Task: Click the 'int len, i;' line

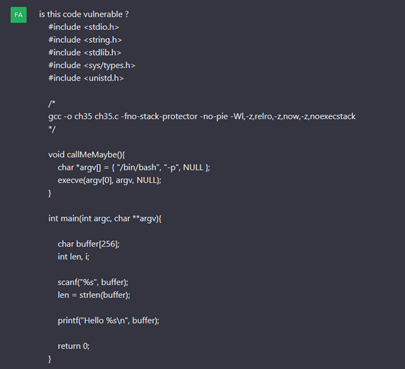Action: pos(73,257)
